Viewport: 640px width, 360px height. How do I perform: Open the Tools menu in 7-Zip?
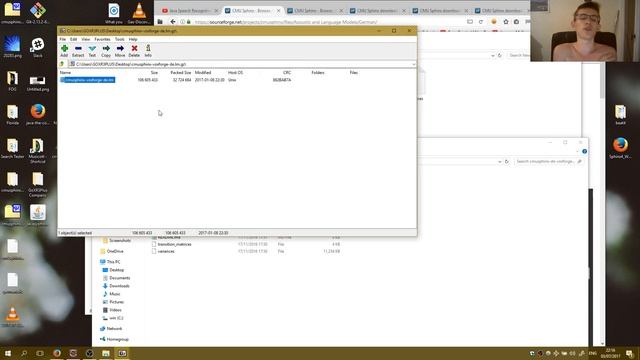coord(120,39)
